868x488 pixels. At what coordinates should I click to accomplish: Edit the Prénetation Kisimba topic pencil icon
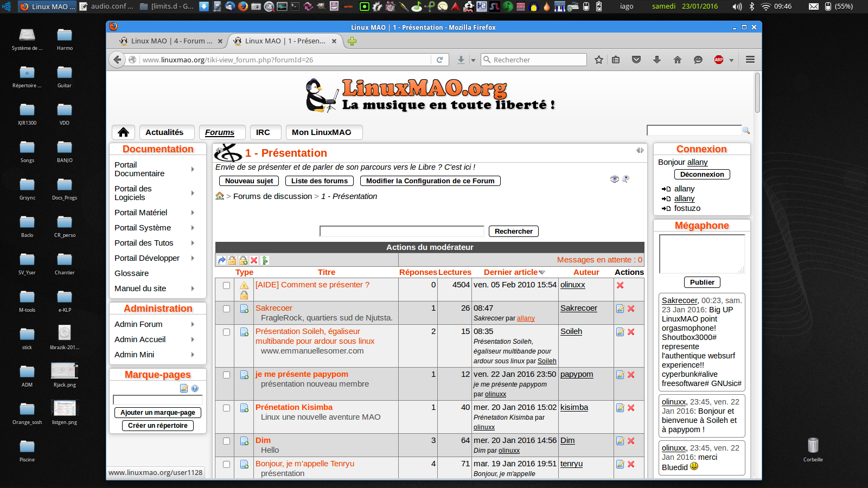(620, 408)
